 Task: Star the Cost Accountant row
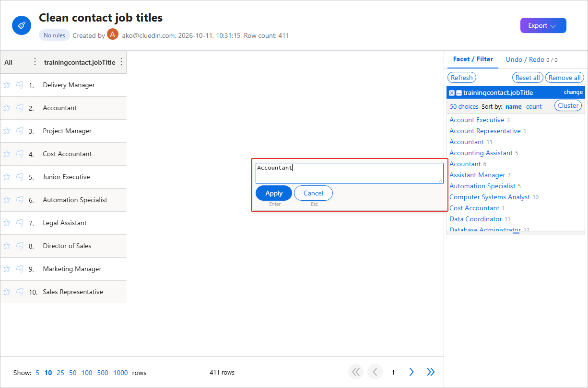7,154
